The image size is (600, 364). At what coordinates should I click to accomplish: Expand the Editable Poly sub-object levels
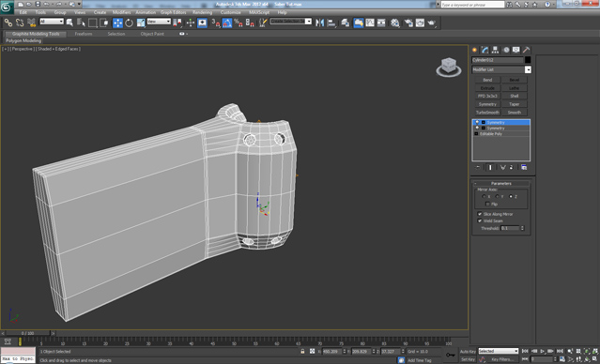tap(476, 134)
